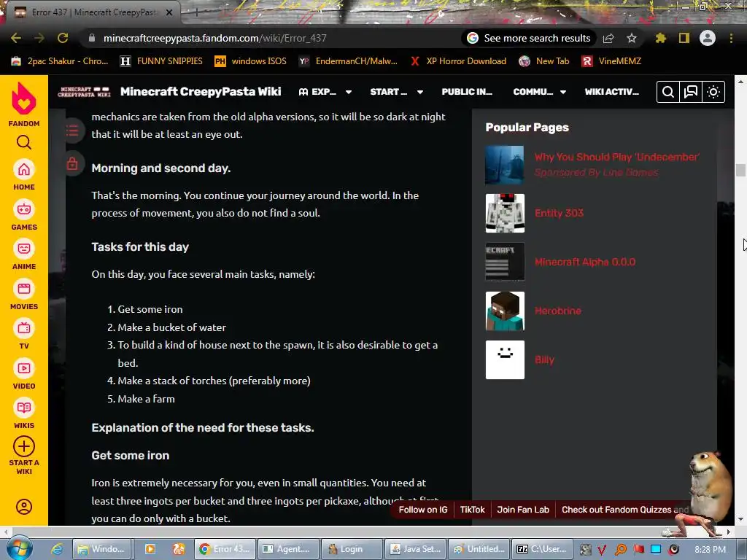
Task: Click the Minecraft CreepyPasta Wiki title
Action: (201, 91)
